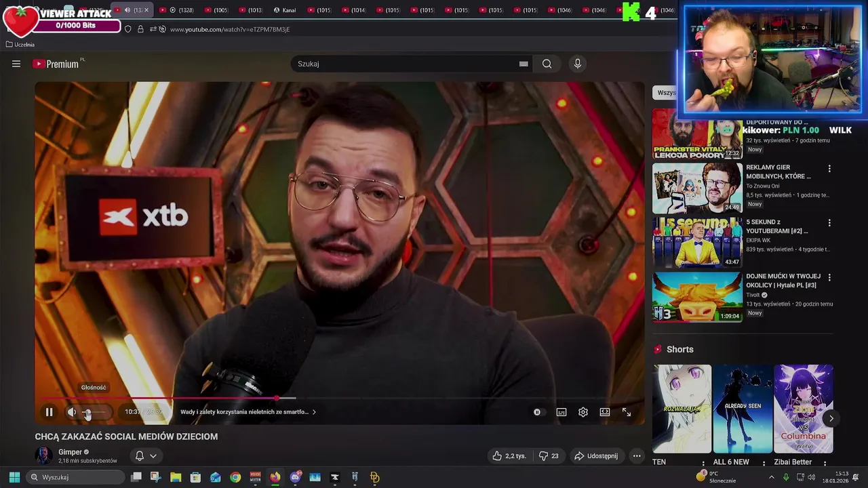868x488 pixels.
Task: Open File Explorer from taskbar
Action: pos(176,477)
